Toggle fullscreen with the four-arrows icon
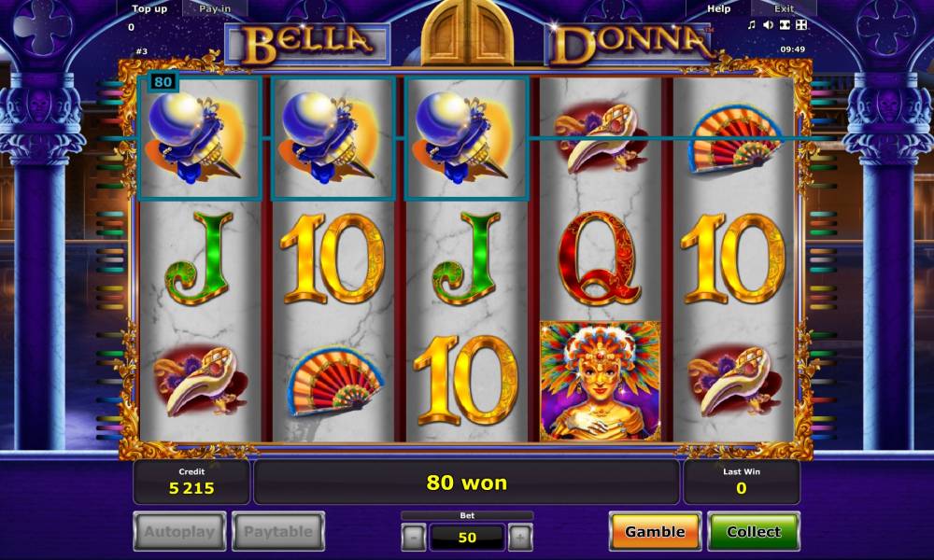934x560 pixels. pos(801,25)
